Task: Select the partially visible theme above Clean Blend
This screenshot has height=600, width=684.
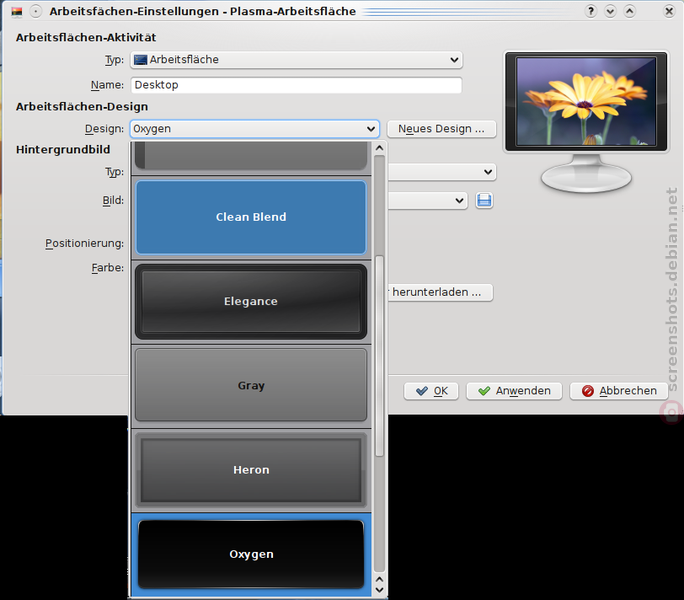Action: point(251,156)
